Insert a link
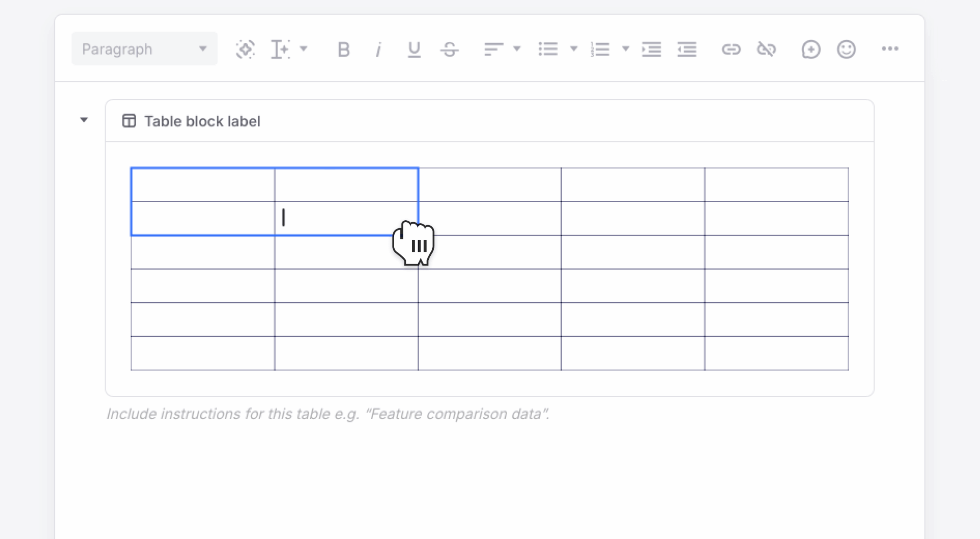 point(731,49)
